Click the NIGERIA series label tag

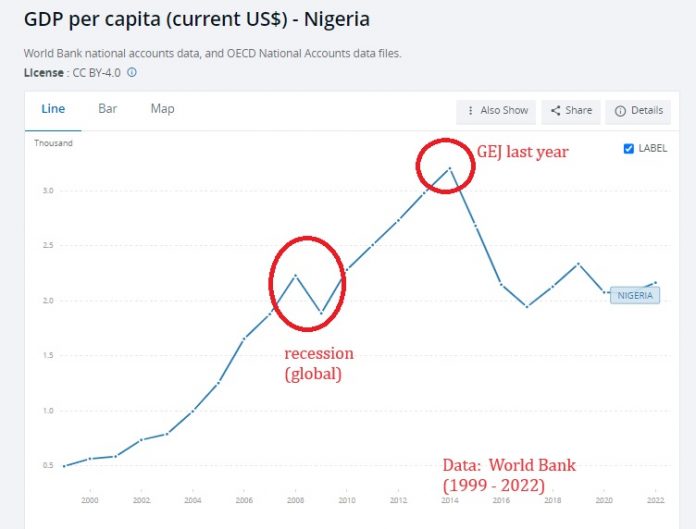pyautogui.click(x=635, y=295)
